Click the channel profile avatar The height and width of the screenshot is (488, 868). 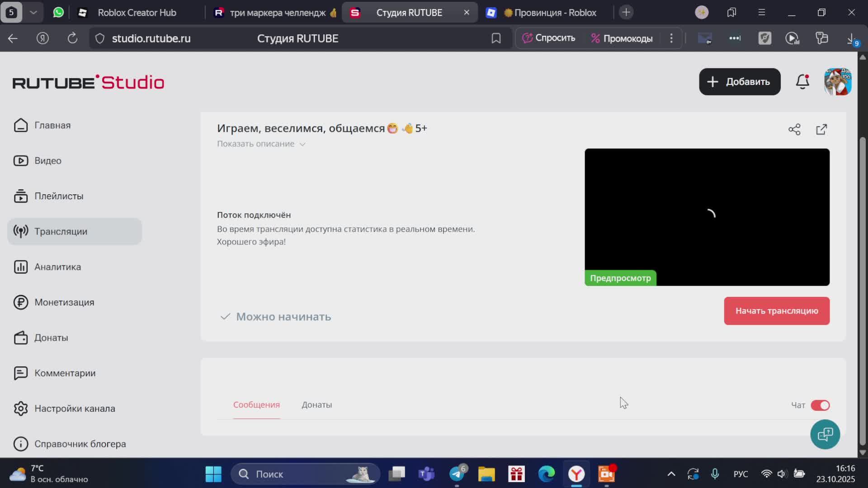pyautogui.click(x=838, y=82)
